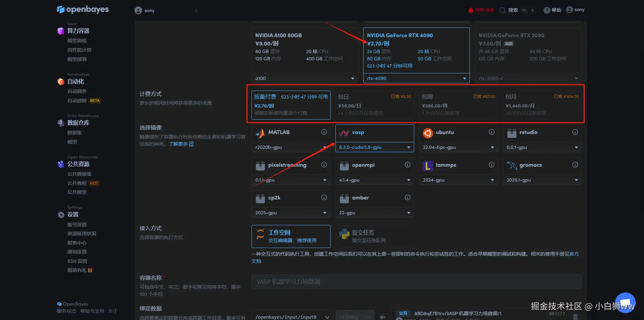Screen dimensions: 644x320
Task: Select the 包周 weekly billing option
Action: coord(459,105)
